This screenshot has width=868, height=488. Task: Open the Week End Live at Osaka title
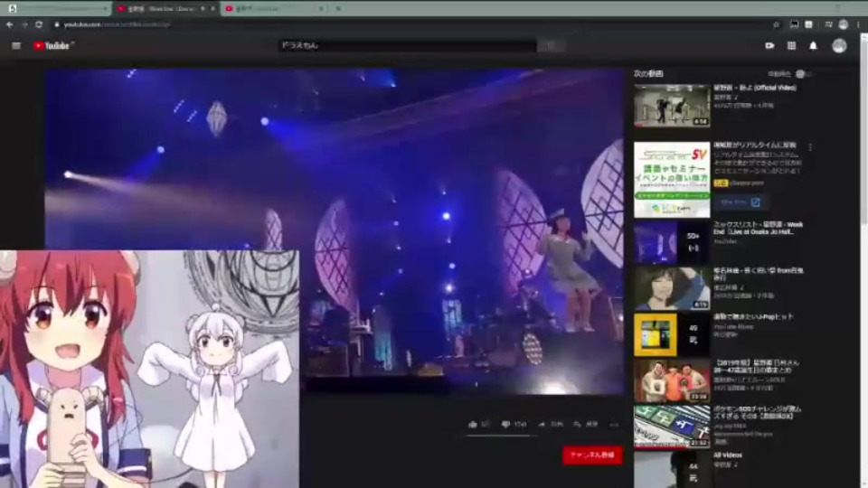pos(758,228)
